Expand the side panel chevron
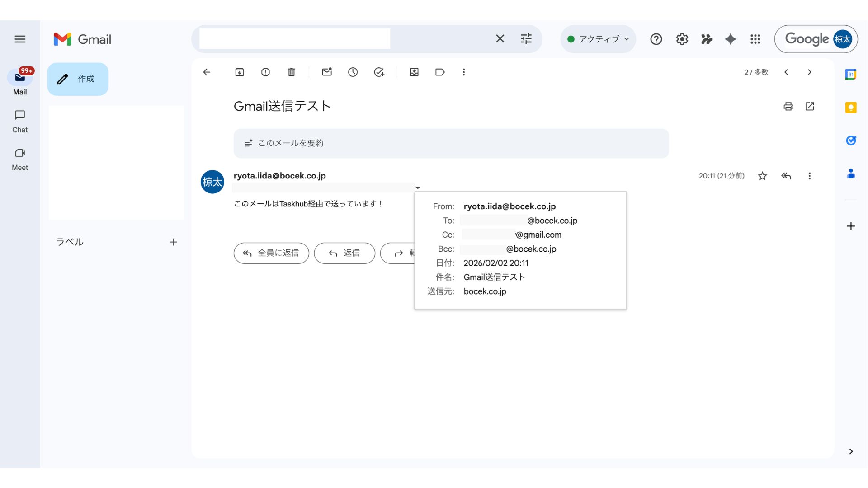Screen dimensions: 868x488 pyautogui.click(x=851, y=451)
